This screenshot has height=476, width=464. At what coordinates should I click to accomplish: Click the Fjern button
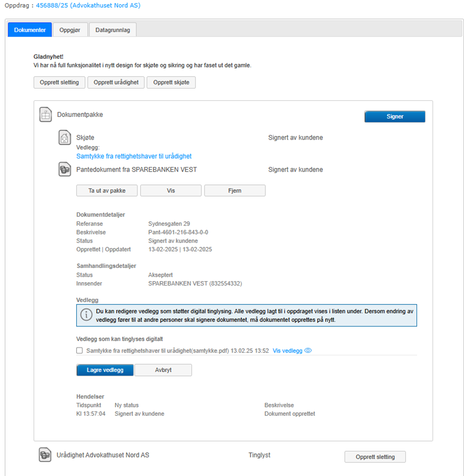(235, 191)
